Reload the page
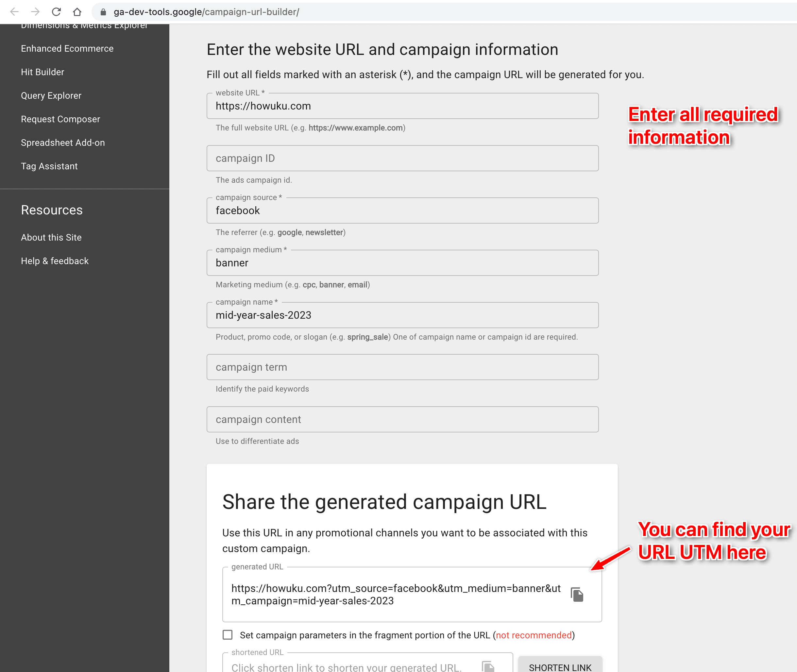Image resolution: width=797 pixels, height=672 pixels. (x=56, y=12)
